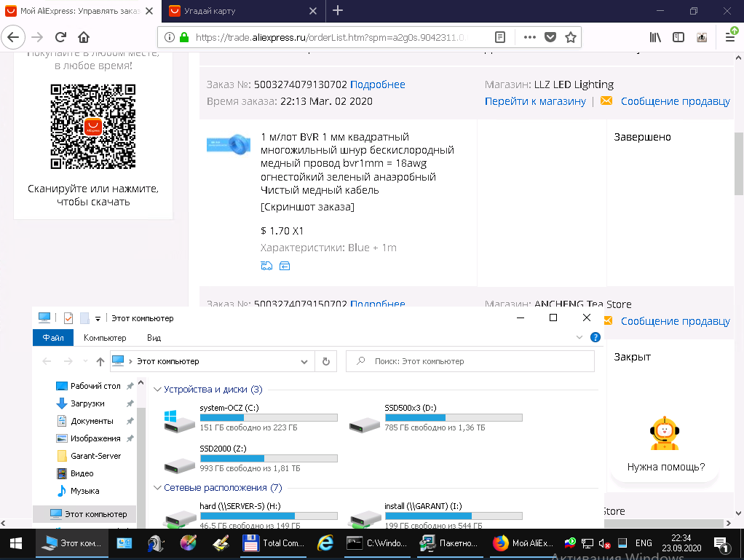
Task: Click the browser vertical scrollbar thumb
Action: coord(738,163)
